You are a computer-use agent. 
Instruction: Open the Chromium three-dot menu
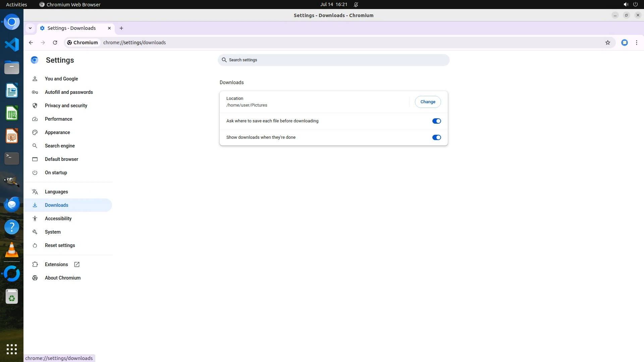(x=636, y=43)
